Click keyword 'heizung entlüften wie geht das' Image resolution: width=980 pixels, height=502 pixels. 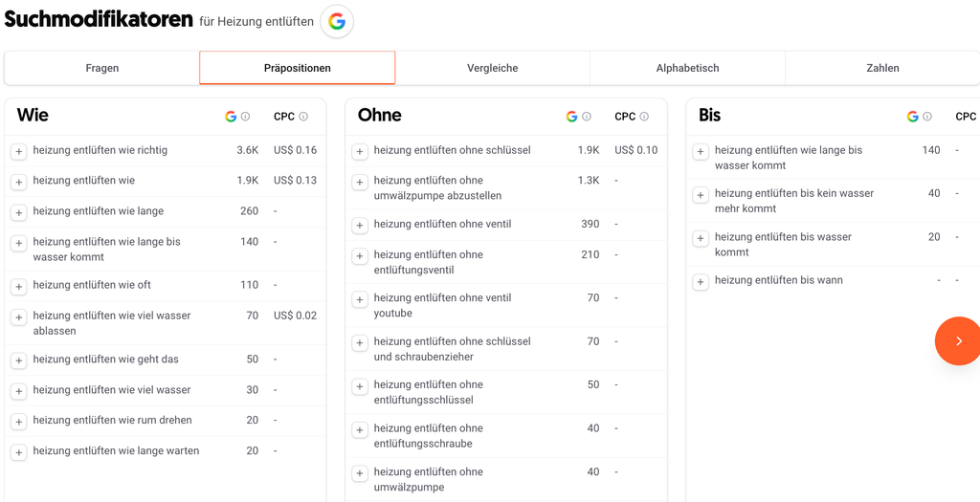(104, 360)
